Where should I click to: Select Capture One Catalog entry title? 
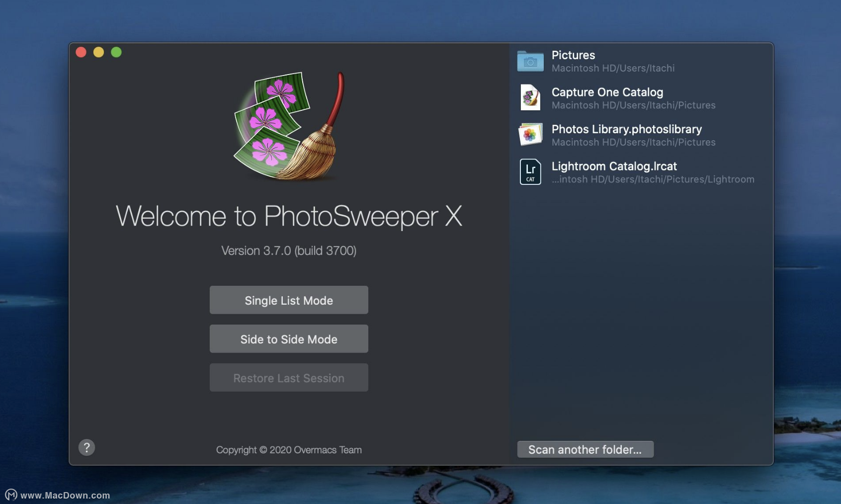pos(607,92)
